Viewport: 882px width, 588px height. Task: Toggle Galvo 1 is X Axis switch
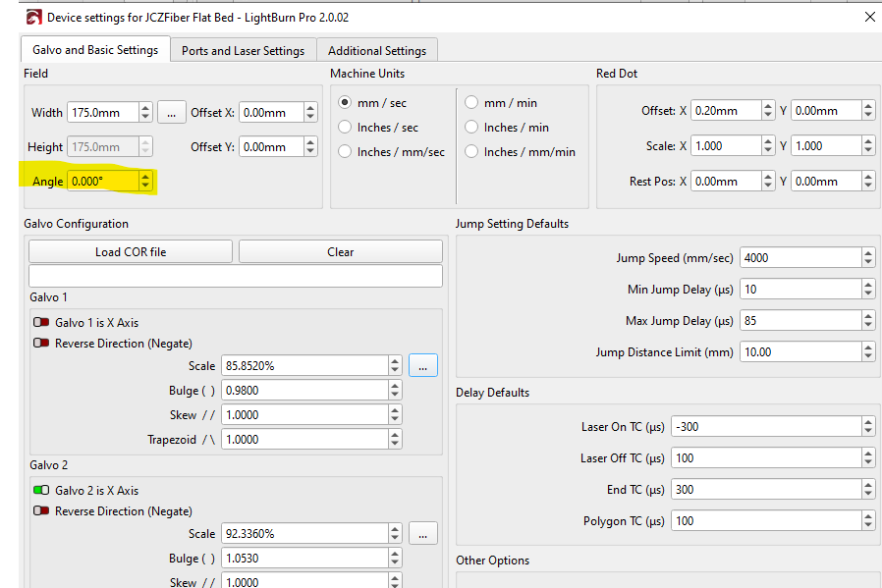pos(41,322)
